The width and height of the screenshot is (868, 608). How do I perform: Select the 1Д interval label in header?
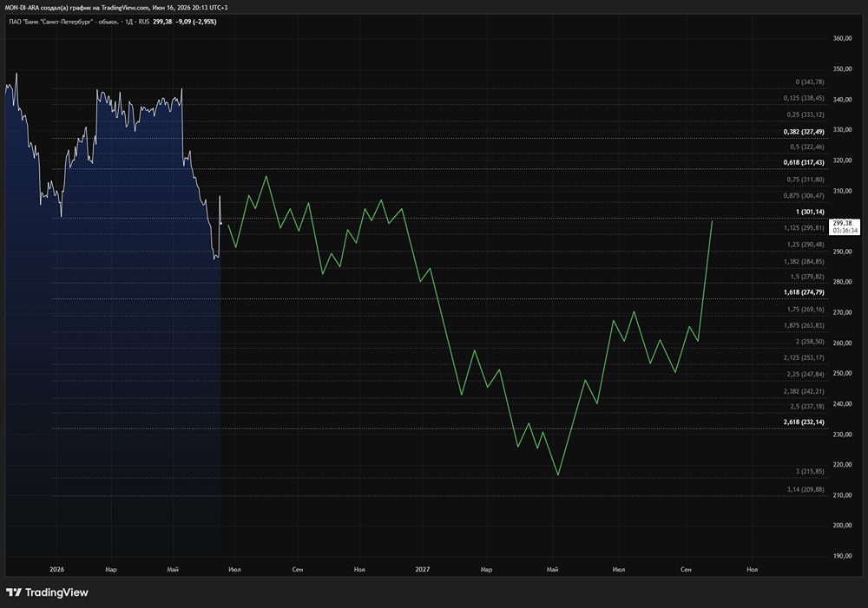(x=128, y=23)
